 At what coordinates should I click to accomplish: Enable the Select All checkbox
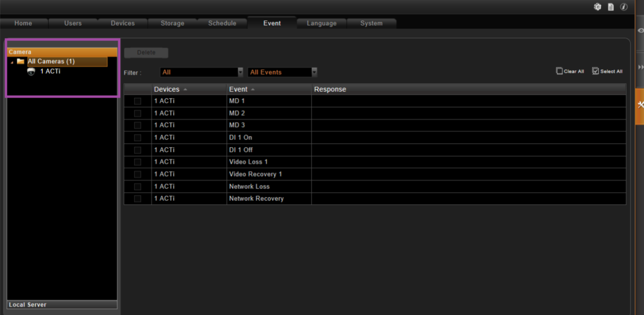(x=595, y=71)
